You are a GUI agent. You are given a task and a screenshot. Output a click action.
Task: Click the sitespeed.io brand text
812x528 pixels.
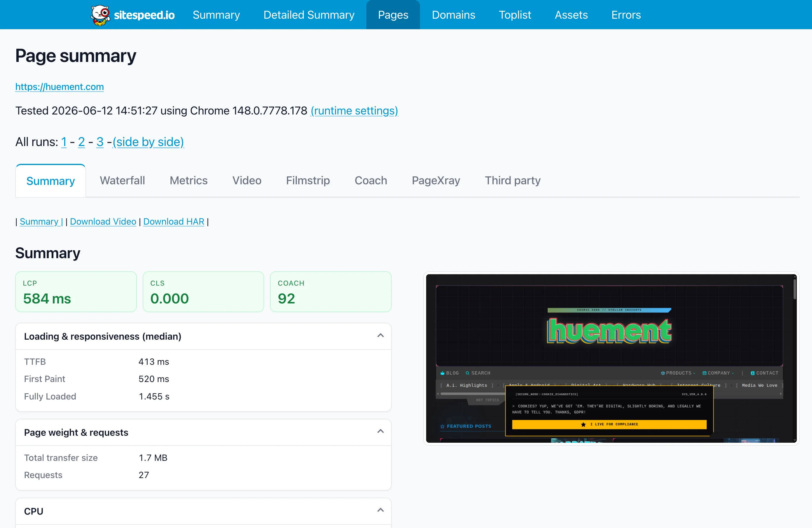(144, 15)
